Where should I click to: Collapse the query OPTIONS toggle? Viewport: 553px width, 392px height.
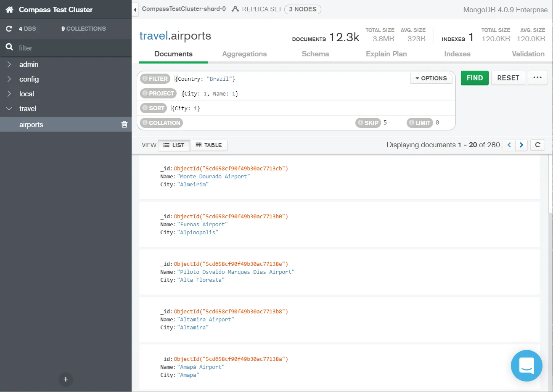click(431, 78)
